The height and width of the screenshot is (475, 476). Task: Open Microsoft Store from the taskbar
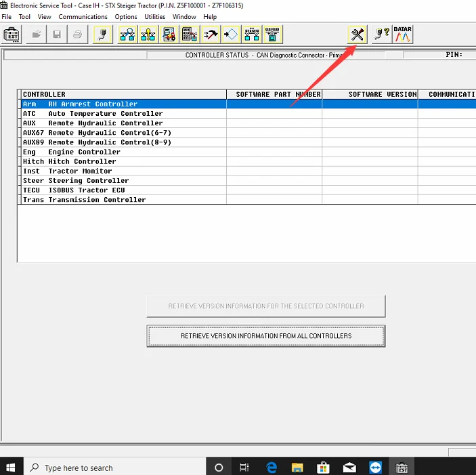click(x=323, y=468)
